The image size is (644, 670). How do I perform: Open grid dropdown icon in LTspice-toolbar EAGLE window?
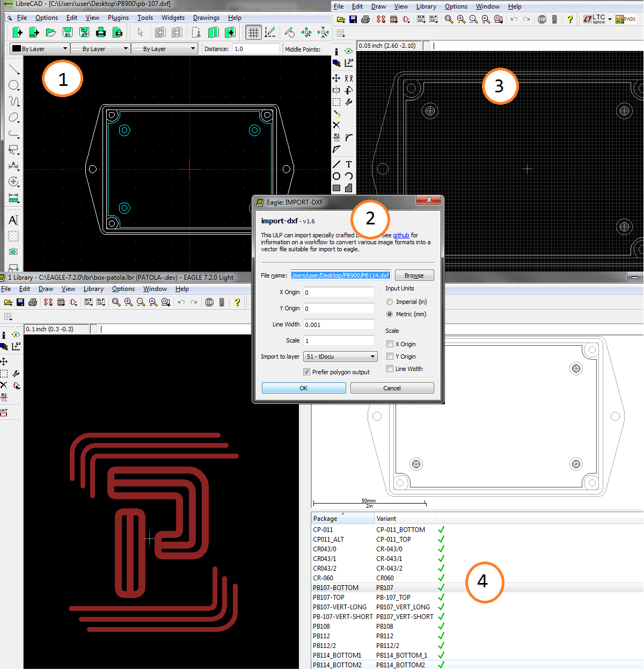click(x=341, y=33)
